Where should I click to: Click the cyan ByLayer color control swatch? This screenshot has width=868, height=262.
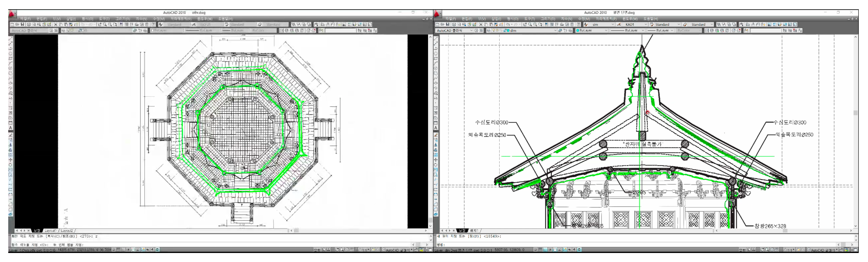coord(577,31)
